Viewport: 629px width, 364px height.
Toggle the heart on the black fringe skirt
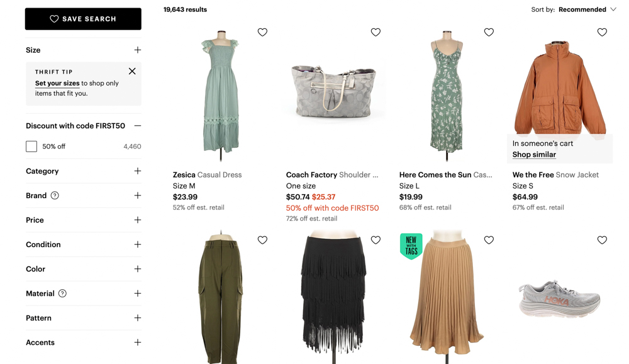tap(376, 240)
